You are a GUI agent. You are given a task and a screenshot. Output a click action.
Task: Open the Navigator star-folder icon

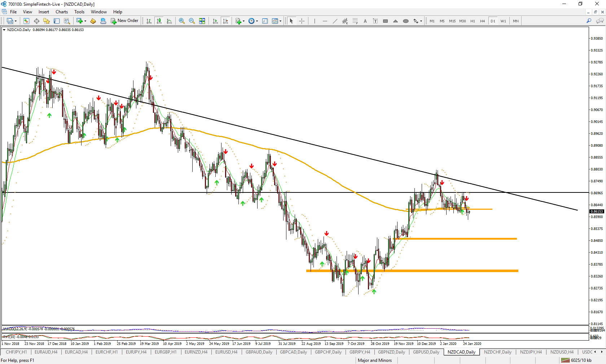(47, 21)
